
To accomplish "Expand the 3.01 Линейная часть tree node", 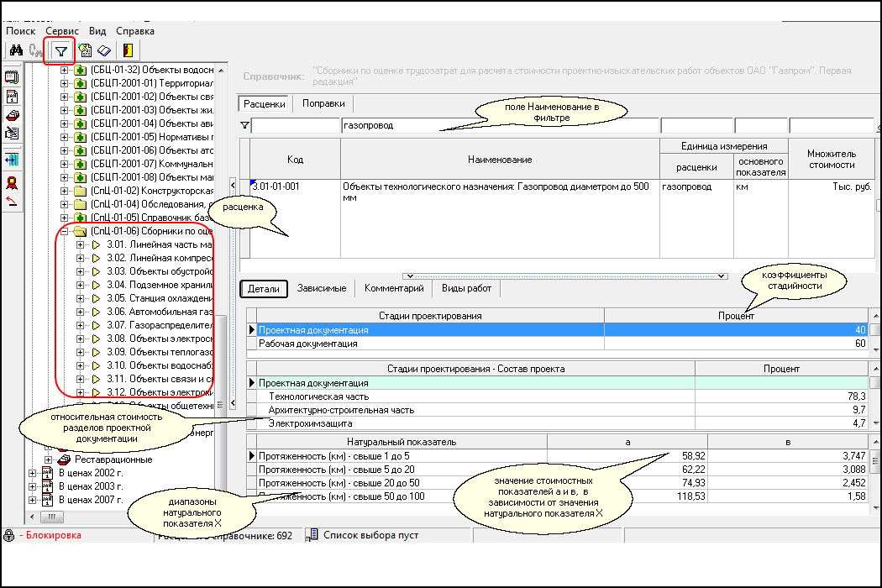I will coord(81,244).
